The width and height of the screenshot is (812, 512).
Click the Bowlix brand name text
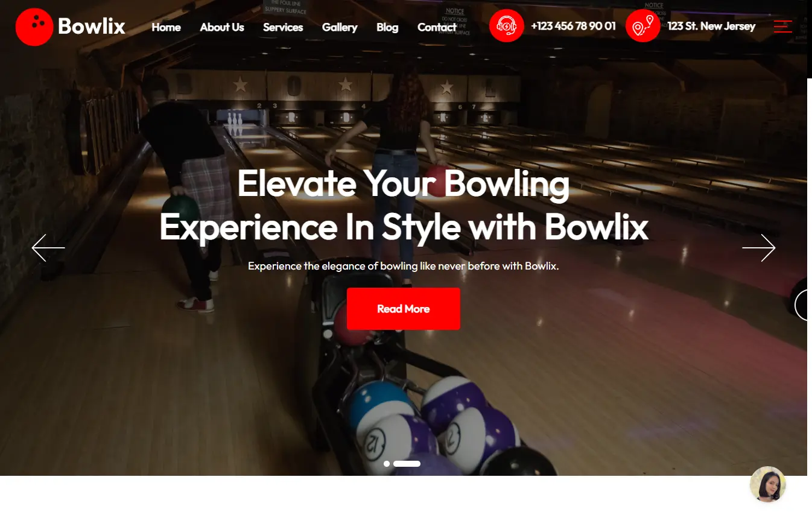tap(92, 27)
